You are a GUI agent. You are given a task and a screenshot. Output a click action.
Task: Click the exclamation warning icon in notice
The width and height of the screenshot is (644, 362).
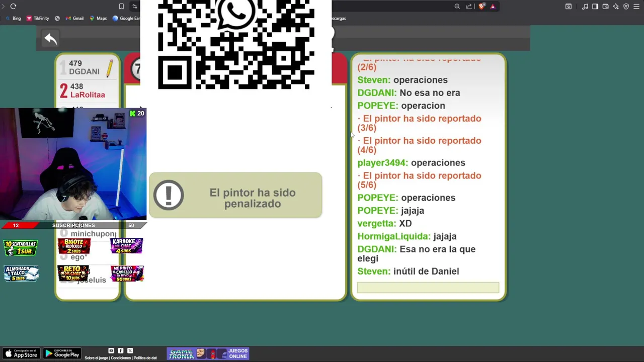[x=169, y=195]
